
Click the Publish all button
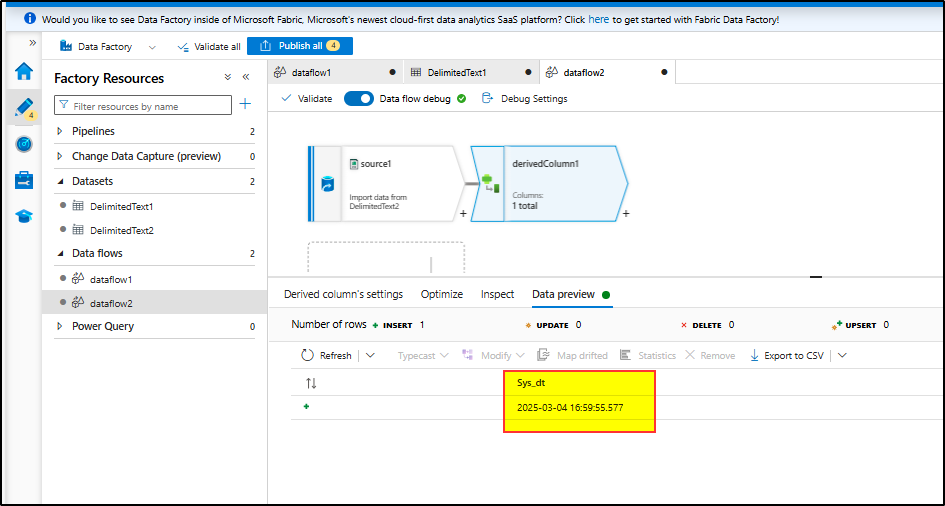[300, 46]
